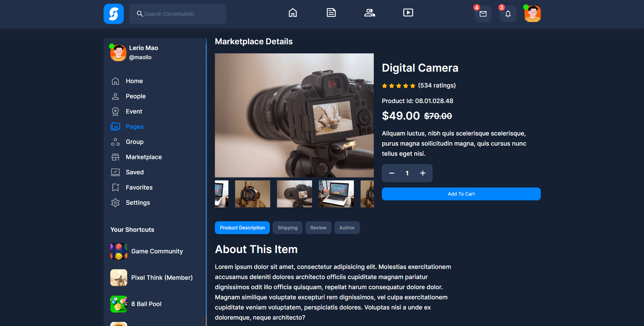Switch to the Review tab
The width and height of the screenshot is (644, 326).
pyautogui.click(x=318, y=228)
